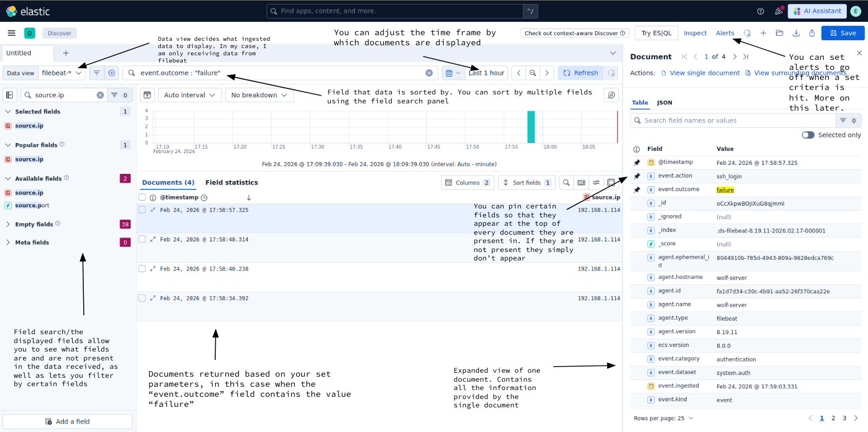Click the share icon in the toolbar

(812, 33)
